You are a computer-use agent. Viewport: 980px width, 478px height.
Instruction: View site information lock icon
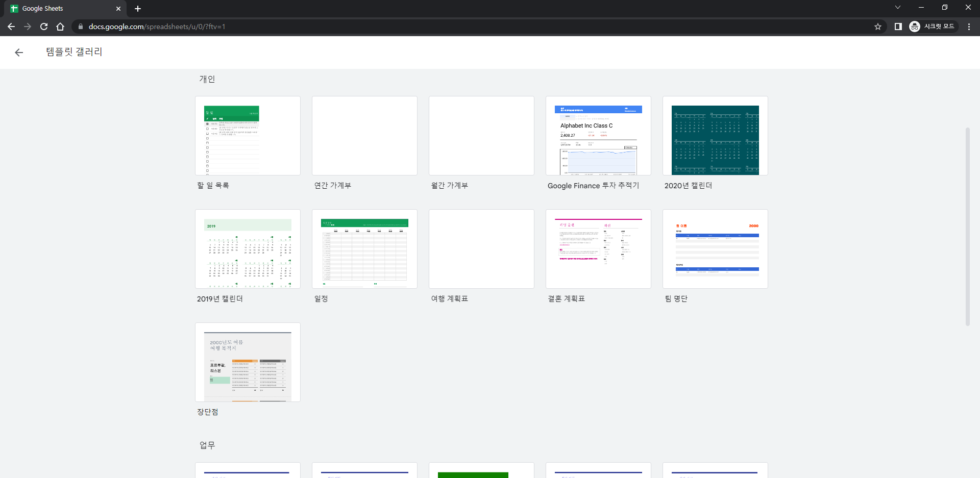80,27
